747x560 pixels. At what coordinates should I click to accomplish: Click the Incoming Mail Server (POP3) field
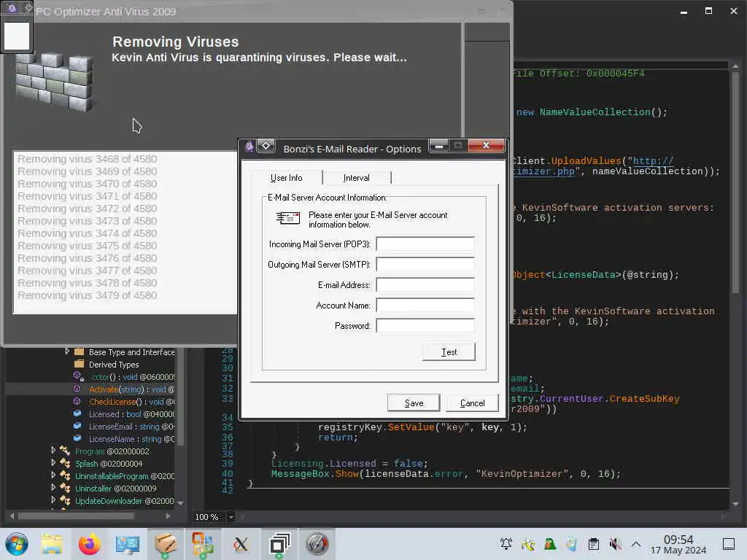[x=425, y=244]
